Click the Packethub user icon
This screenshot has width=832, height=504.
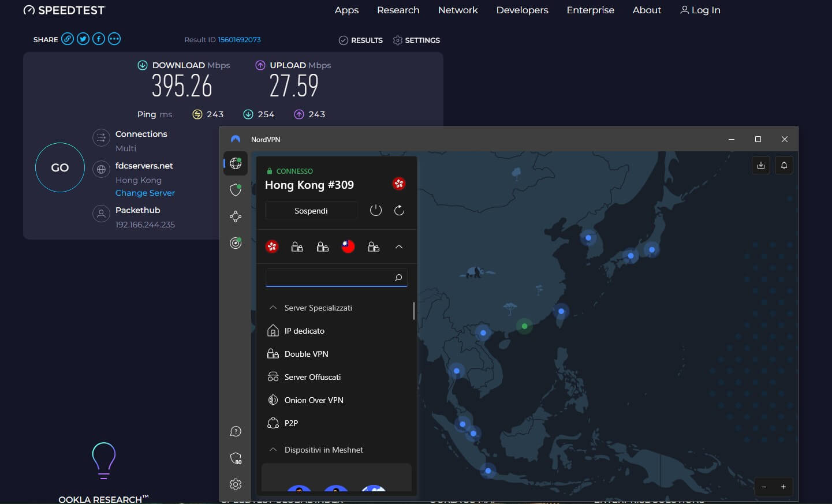101,214
